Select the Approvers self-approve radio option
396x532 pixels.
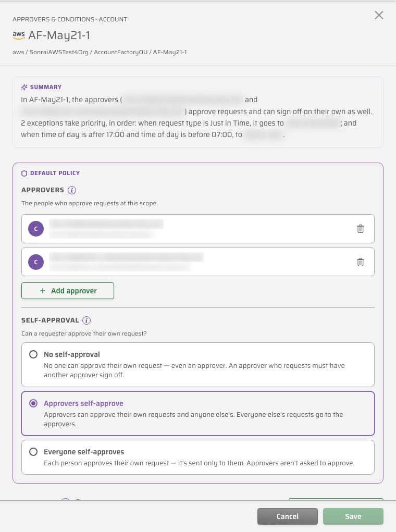[33, 403]
